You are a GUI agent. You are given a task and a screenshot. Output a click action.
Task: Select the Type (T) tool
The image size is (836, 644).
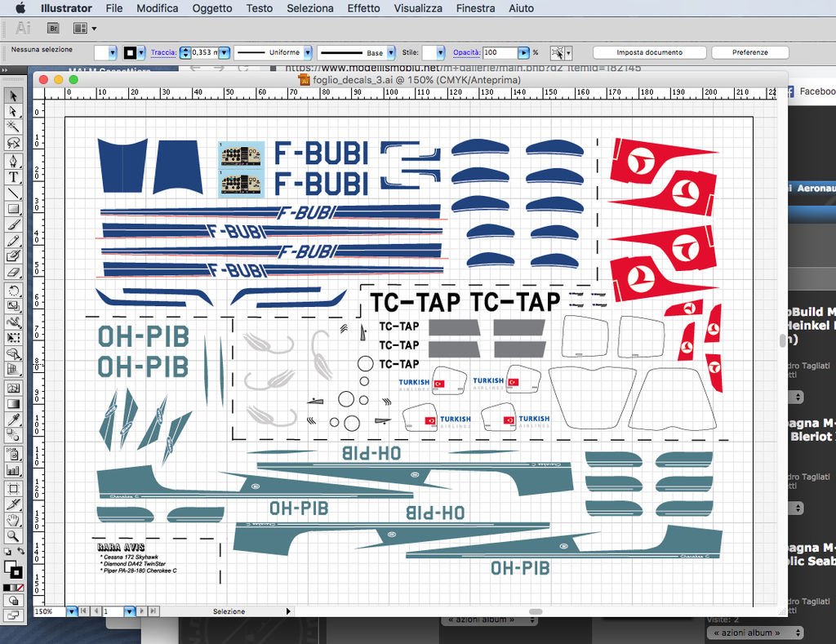pyautogui.click(x=13, y=177)
